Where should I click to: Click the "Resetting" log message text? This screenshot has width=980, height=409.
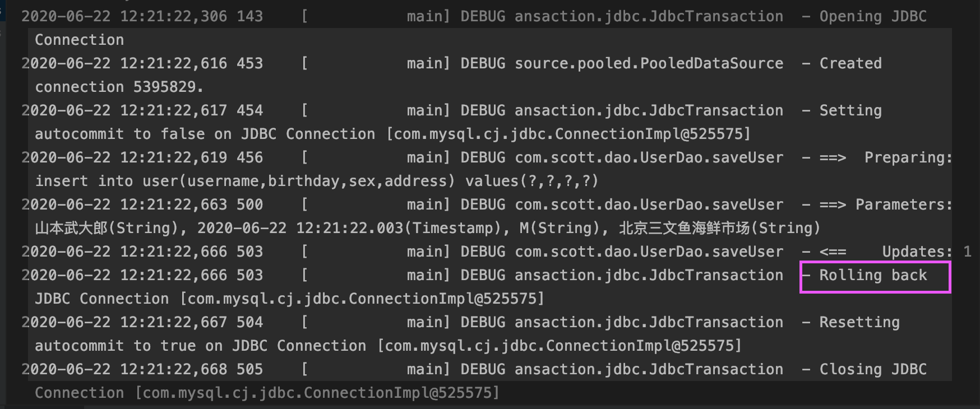[859, 322]
